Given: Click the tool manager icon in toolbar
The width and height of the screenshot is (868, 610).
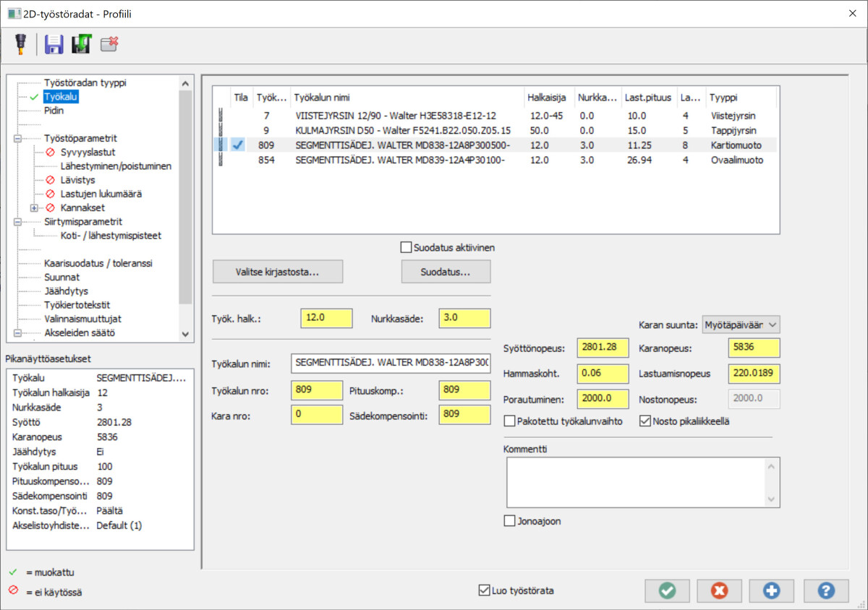Looking at the screenshot, I should (20, 45).
